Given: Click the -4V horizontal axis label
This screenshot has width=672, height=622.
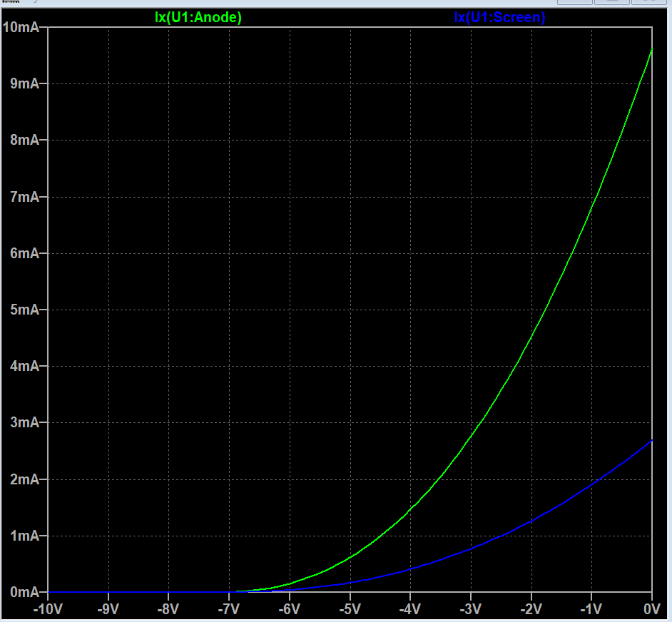Looking at the screenshot, I should [410, 609].
